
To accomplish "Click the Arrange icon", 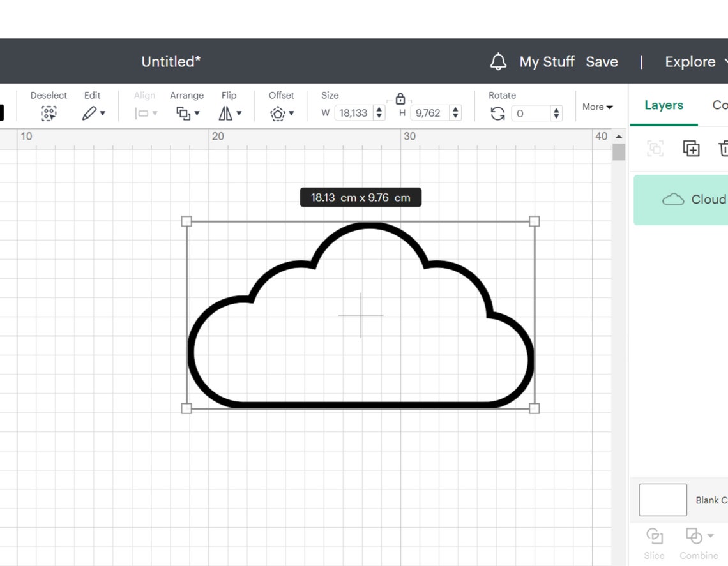I will pyautogui.click(x=184, y=113).
